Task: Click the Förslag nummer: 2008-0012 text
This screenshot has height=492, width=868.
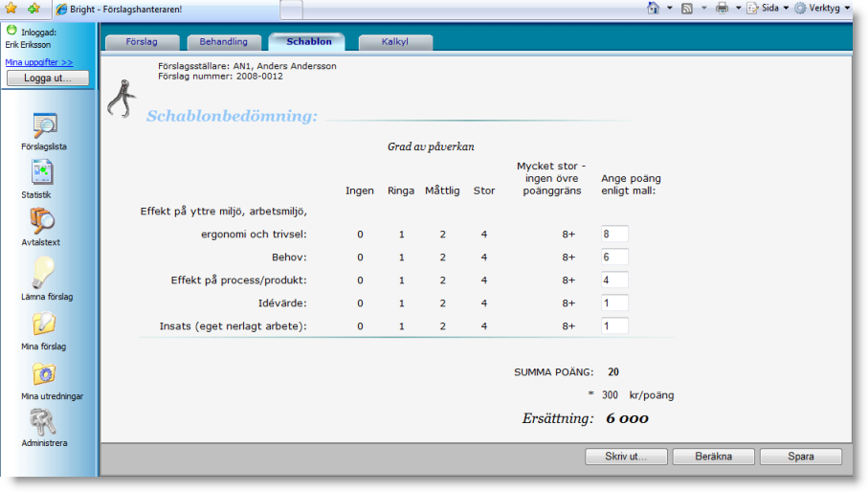Action: tap(220, 77)
